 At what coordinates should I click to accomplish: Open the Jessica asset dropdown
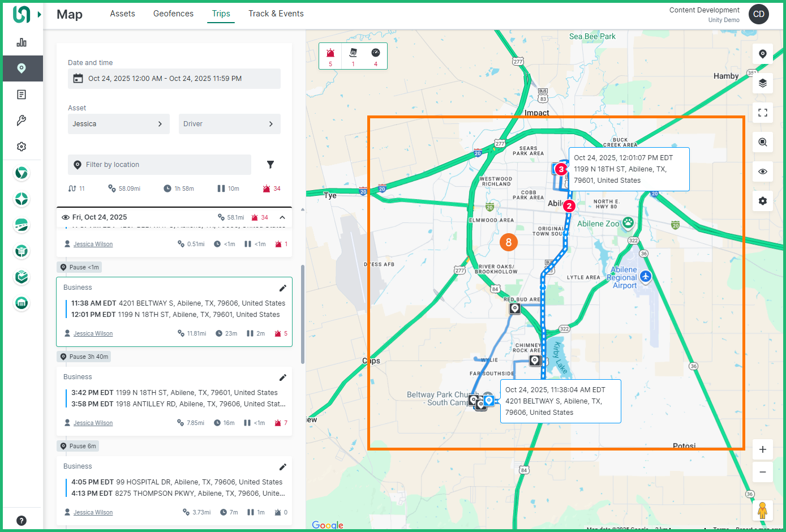[x=118, y=124]
